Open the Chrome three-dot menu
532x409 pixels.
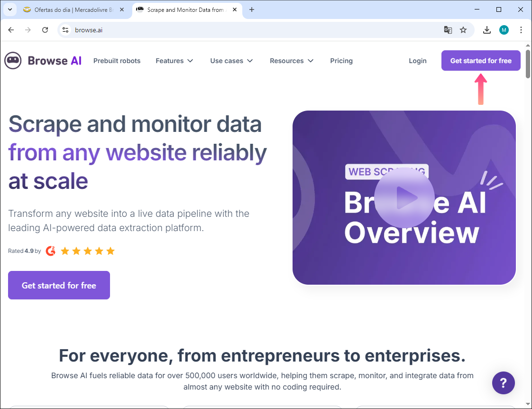(x=521, y=30)
